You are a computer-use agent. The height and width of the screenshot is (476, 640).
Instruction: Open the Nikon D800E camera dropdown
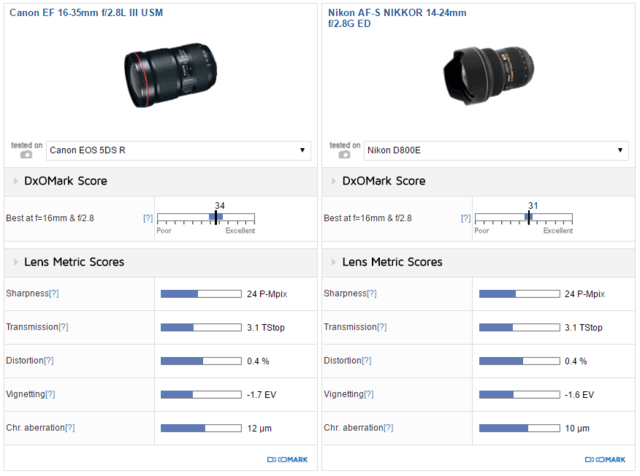[x=496, y=151]
